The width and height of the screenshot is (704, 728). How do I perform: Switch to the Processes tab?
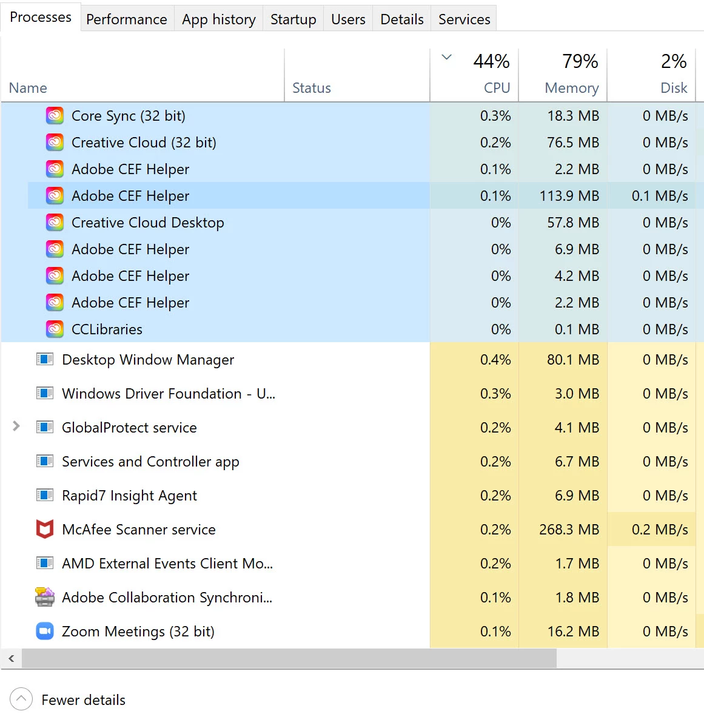pyautogui.click(x=41, y=17)
